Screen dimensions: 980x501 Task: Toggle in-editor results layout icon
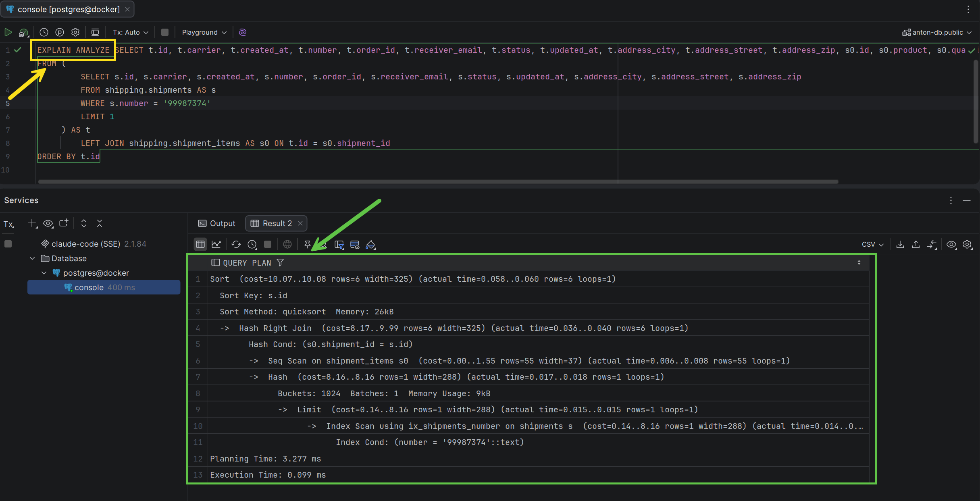tap(95, 32)
